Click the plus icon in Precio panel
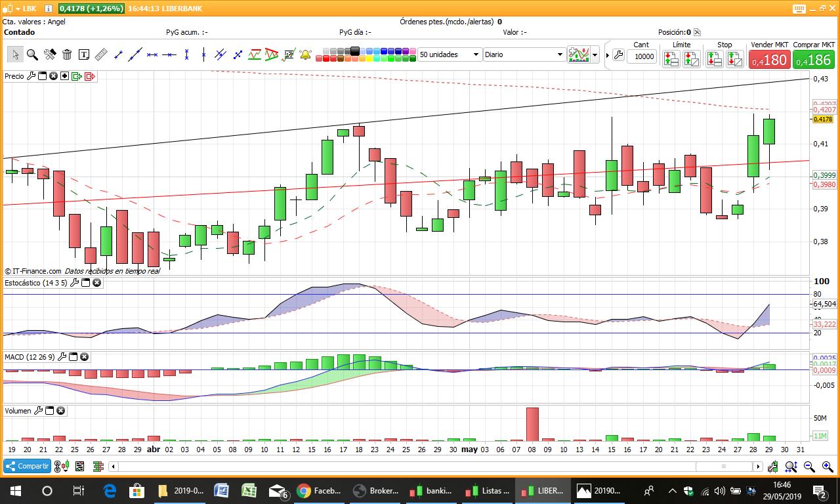The height and width of the screenshot is (504, 840). click(65, 76)
